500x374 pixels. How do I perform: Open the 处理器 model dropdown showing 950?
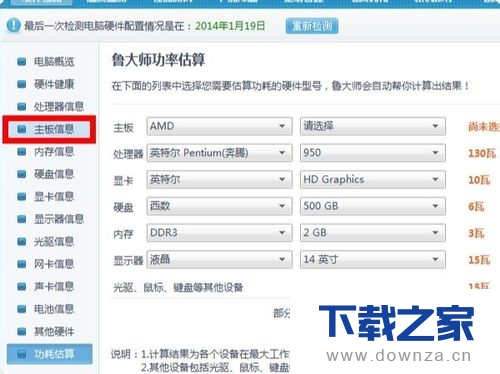coord(373,153)
